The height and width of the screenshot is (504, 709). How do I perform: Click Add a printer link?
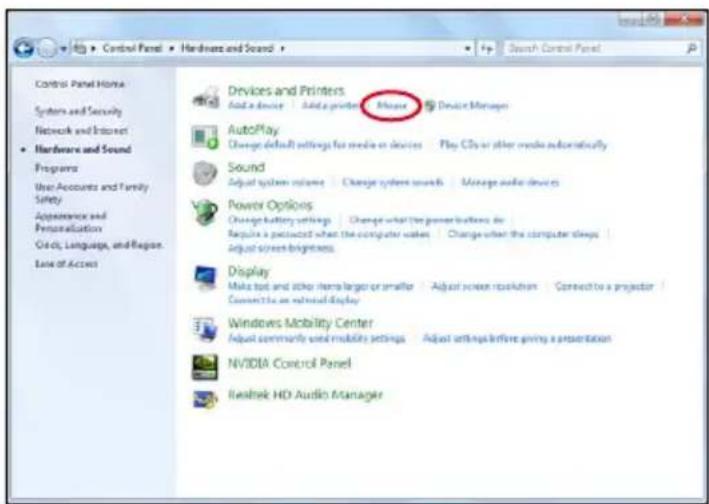(331, 106)
